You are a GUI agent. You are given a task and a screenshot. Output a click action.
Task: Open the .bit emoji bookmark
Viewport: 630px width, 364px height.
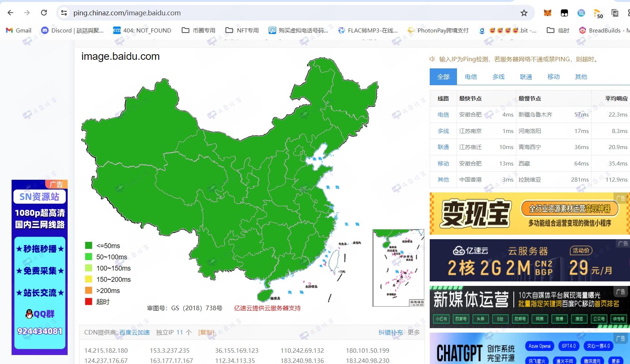(x=507, y=30)
